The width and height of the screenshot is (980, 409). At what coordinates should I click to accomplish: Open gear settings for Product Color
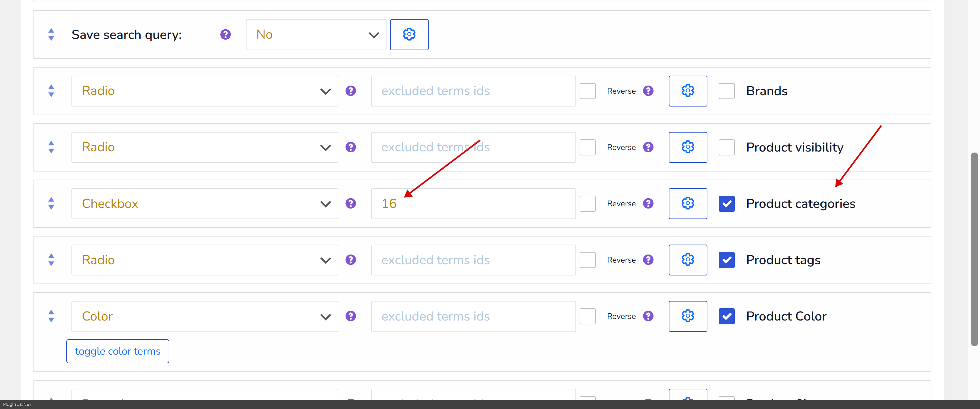point(687,316)
